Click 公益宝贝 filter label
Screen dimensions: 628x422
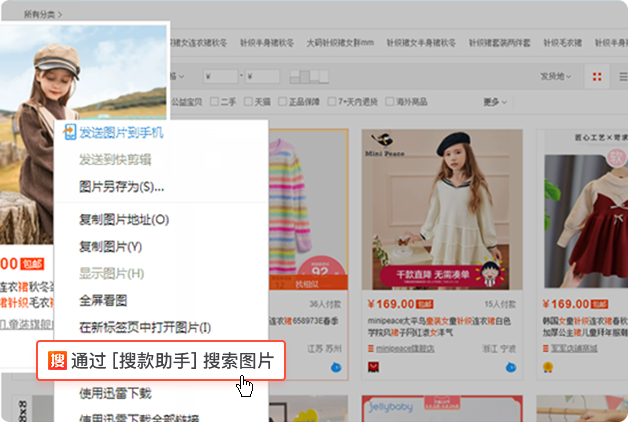187,102
